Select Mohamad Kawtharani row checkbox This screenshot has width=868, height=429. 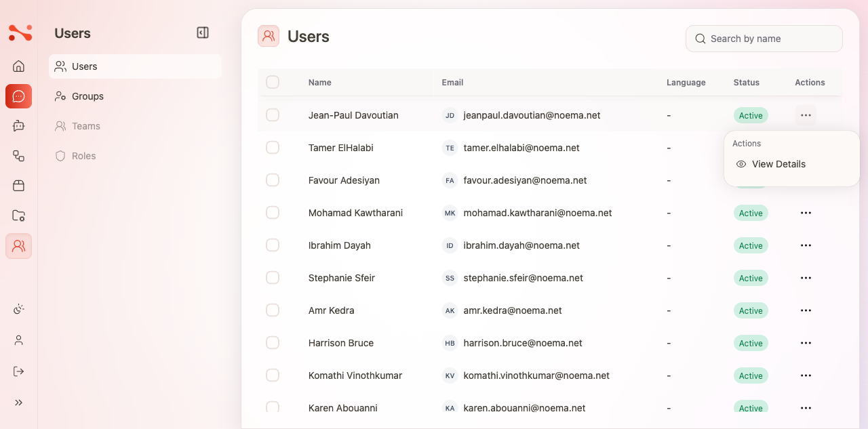273,213
